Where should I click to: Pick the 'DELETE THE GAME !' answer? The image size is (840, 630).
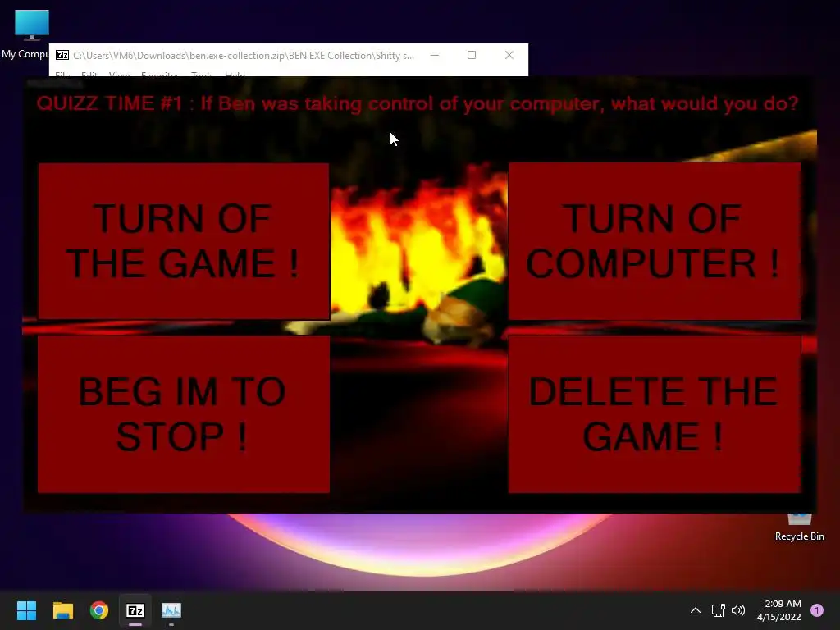(x=654, y=414)
